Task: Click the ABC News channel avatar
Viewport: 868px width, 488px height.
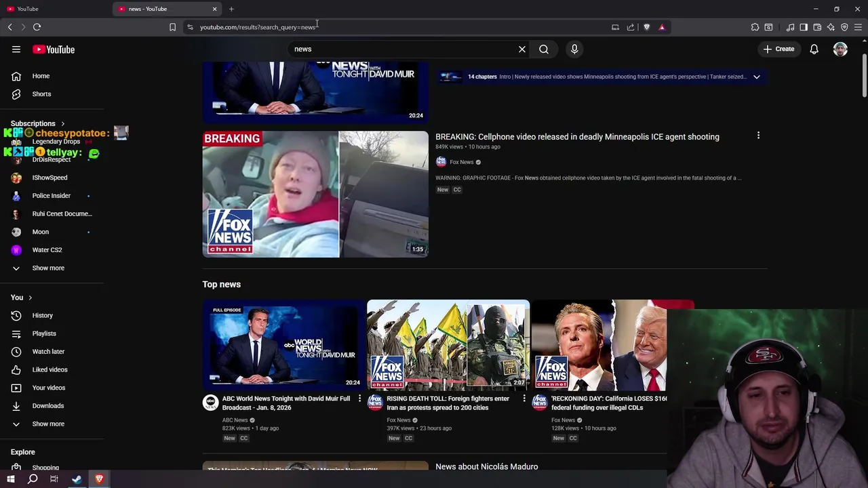Action: pyautogui.click(x=210, y=403)
